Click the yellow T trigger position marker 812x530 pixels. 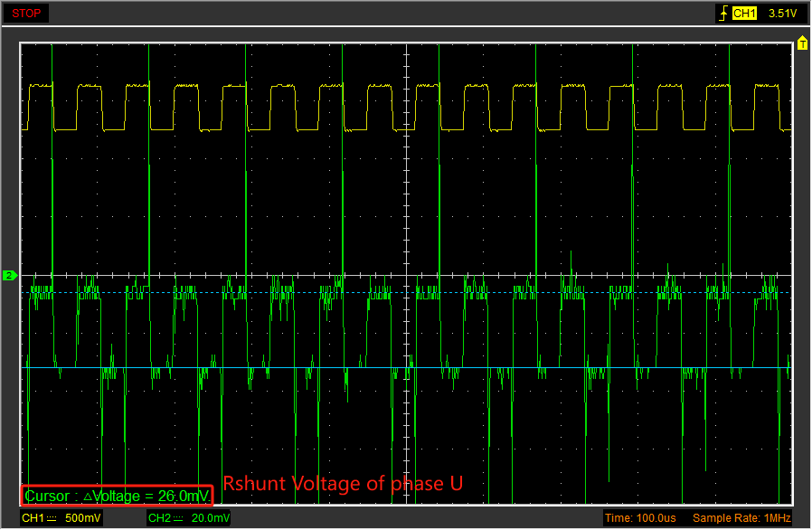802,43
